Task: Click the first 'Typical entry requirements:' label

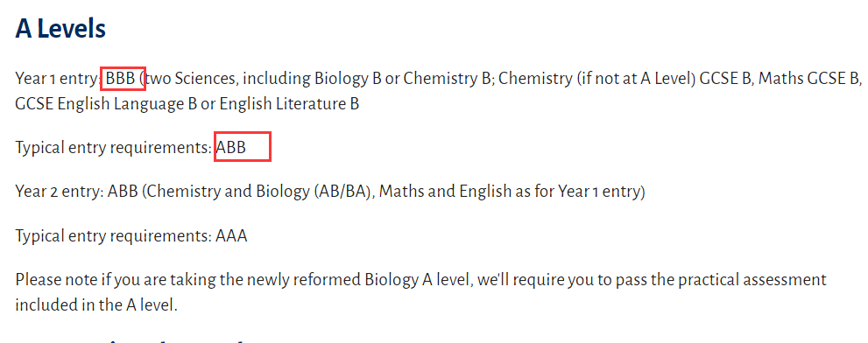Action: click(x=114, y=148)
